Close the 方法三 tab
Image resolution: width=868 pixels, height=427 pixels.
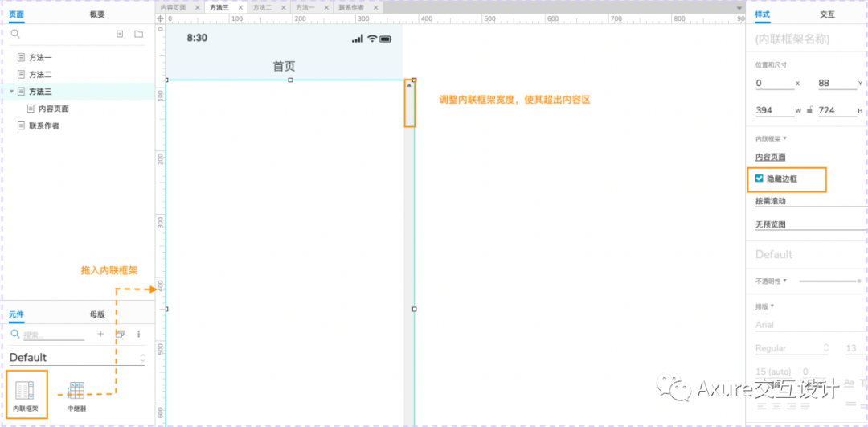pyautogui.click(x=240, y=8)
